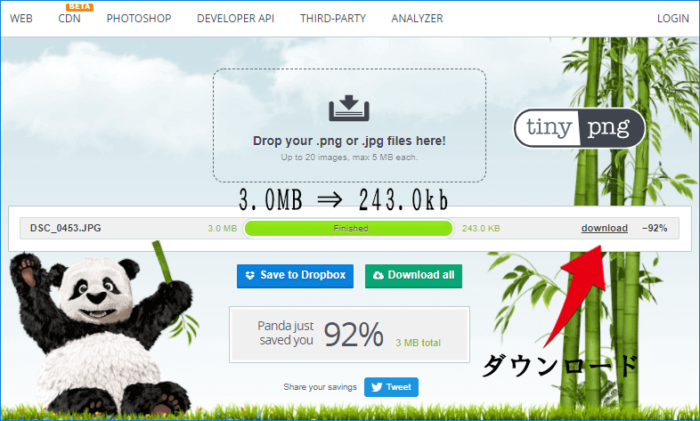Open the WEB section in the navigation

[20, 18]
